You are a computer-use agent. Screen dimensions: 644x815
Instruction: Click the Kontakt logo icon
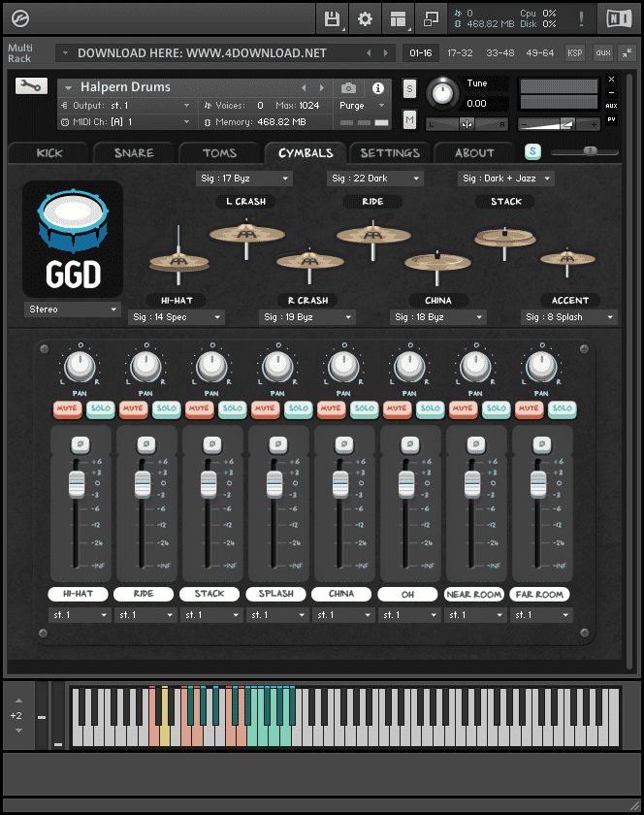(19, 18)
